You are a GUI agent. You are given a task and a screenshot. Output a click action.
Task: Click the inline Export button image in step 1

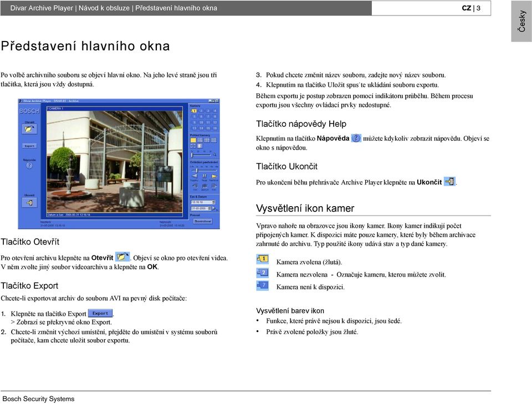[x=100, y=313]
